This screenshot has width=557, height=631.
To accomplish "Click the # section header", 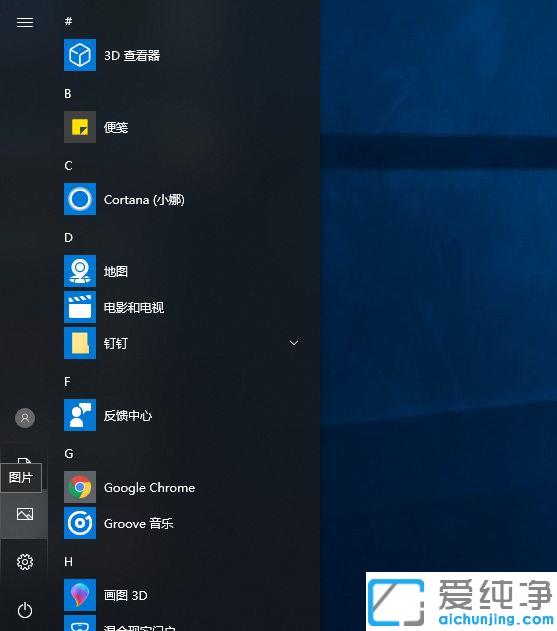I will tap(68, 21).
